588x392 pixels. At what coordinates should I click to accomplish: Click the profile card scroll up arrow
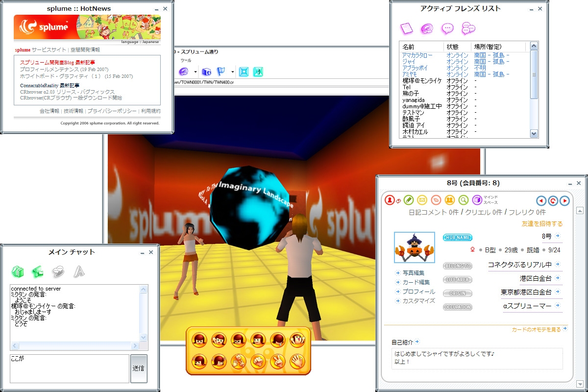pyautogui.click(x=580, y=211)
